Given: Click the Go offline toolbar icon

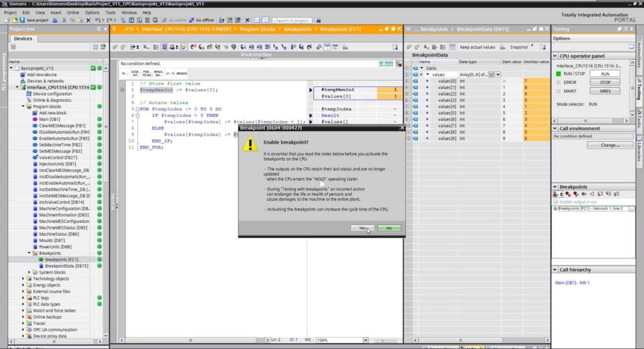Looking at the screenshot, I should pos(191,20).
